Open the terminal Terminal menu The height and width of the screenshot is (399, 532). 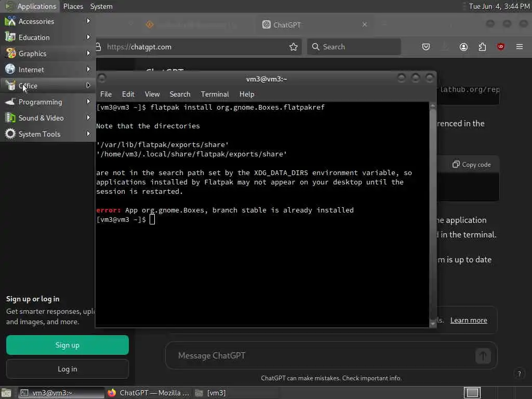click(215, 94)
